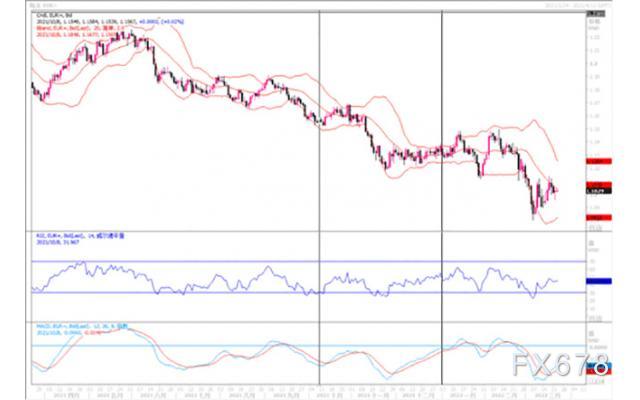Viewport: 640px width, 400px height.
Task: Click the lower blue RSI threshold line
Action: tap(308, 292)
